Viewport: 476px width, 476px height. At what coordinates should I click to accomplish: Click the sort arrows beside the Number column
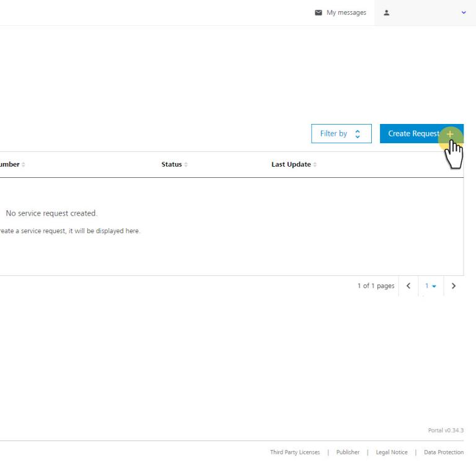pyautogui.click(x=24, y=165)
